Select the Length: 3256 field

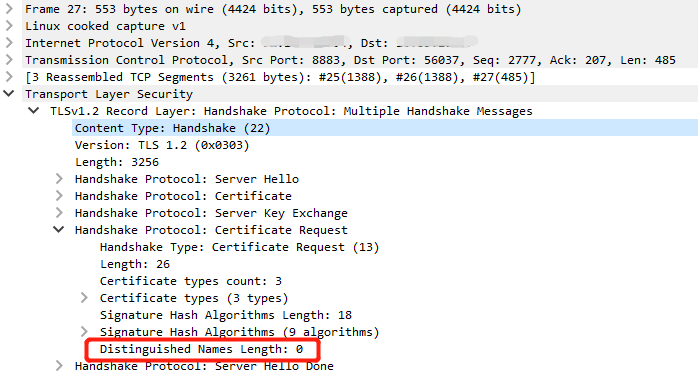coord(117,162)
